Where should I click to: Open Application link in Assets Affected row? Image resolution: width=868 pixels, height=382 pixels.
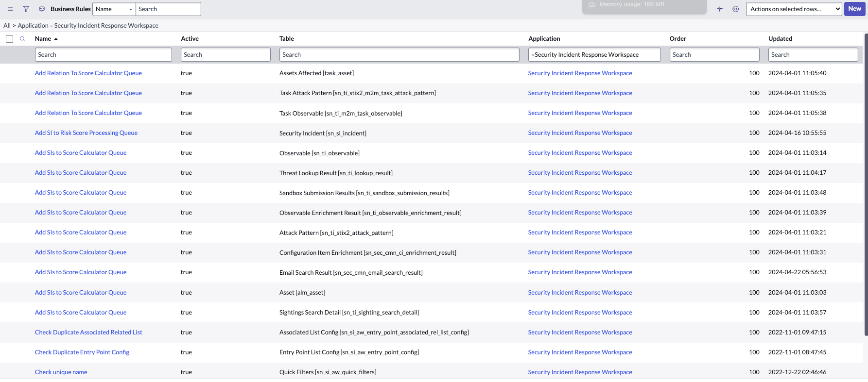580,73
